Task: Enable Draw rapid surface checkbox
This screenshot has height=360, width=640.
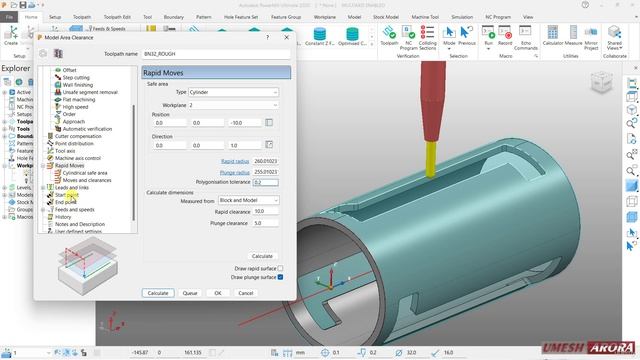Action: pyautogui.click(x=280, y=268)
